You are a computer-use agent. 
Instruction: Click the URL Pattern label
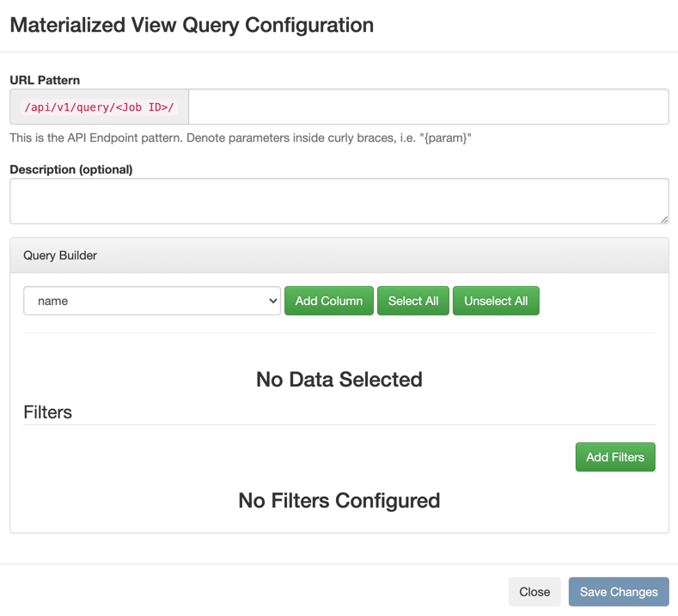(45, 81)
